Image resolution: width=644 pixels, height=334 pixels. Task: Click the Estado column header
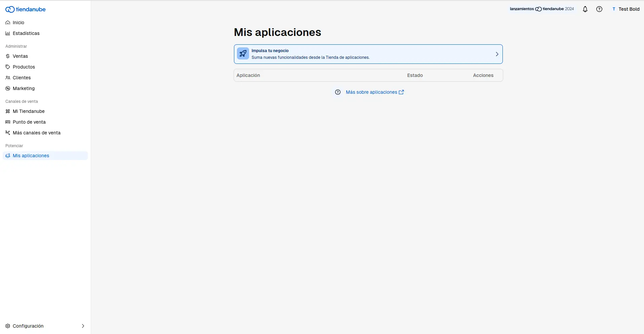[415, 75]
